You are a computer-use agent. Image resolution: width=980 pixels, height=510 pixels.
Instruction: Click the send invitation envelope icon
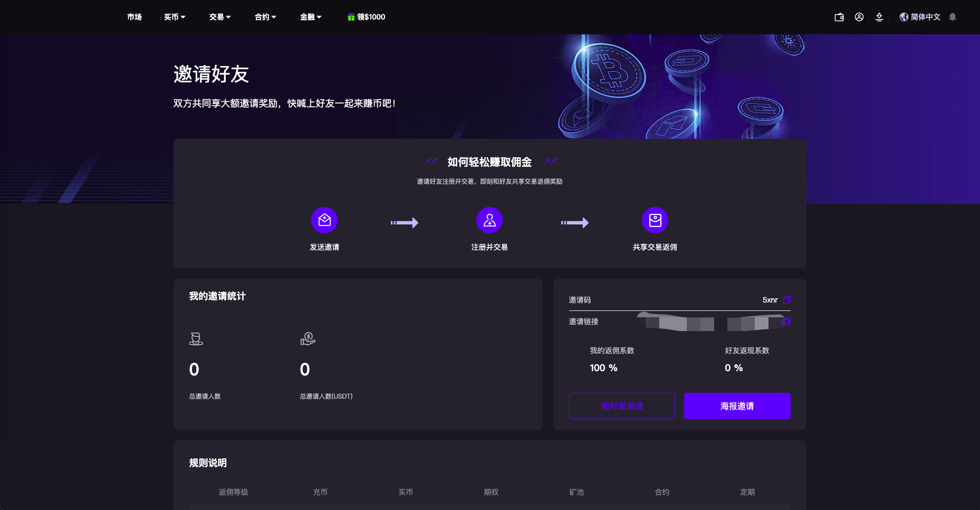click(x=324, y=220)
